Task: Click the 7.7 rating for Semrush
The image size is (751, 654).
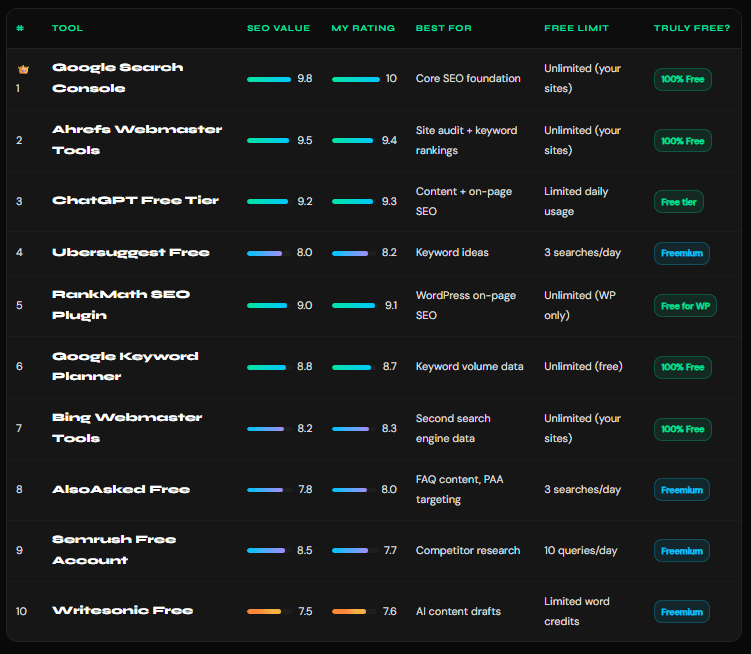Action: pyautogui.click(x=390, y=551)
